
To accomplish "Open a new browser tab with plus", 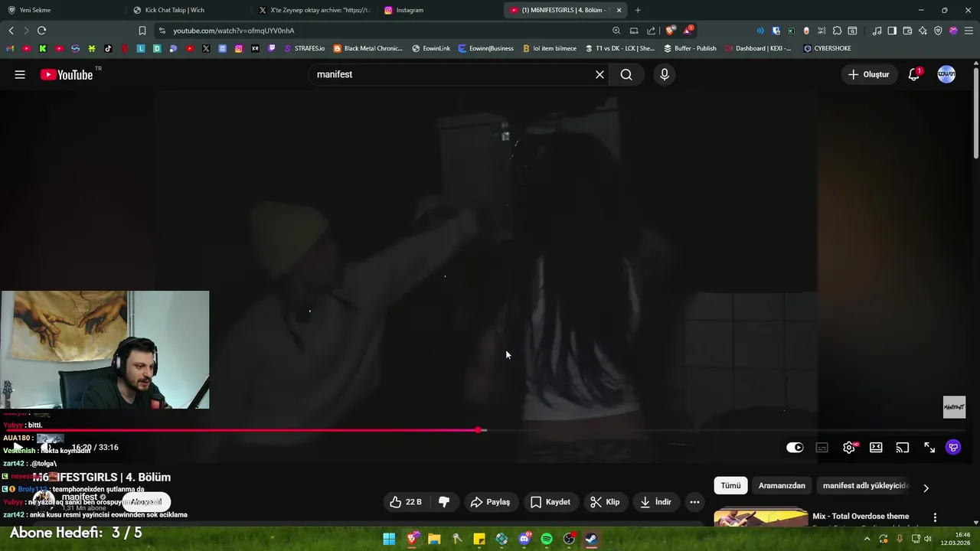I will point(638,10).
